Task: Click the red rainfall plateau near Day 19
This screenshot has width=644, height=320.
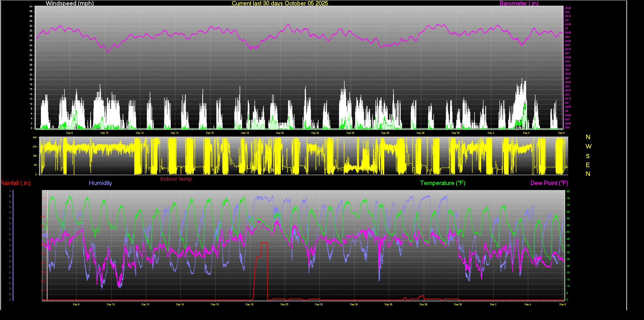Action: click(x=264, y=243)
